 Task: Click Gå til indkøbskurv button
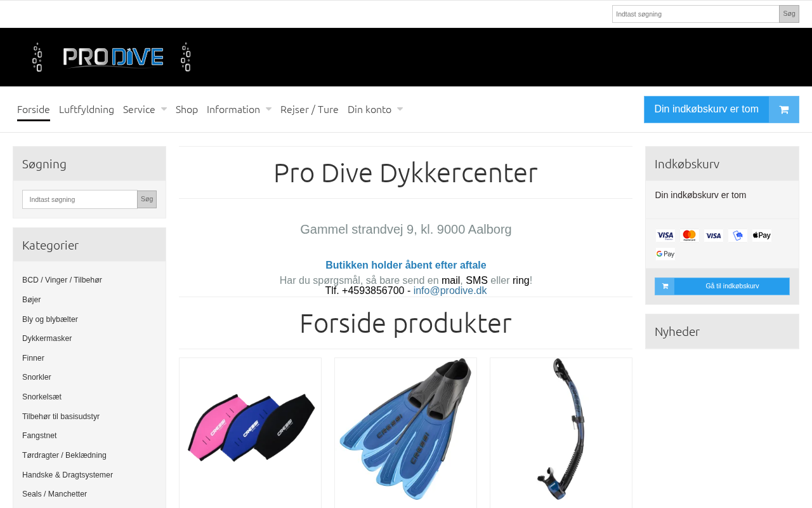722,286
